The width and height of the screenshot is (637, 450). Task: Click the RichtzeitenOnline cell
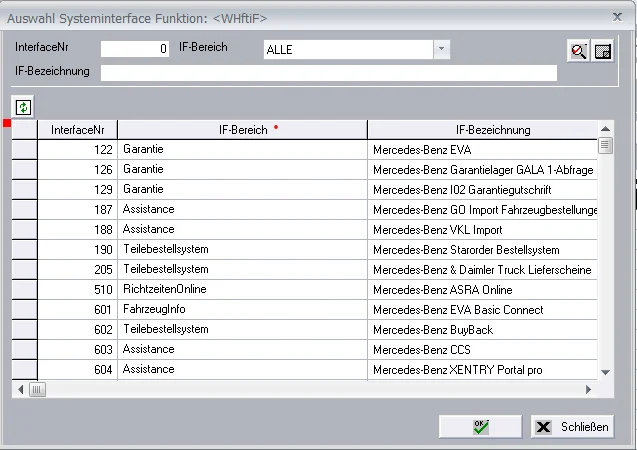coord(243,289)
